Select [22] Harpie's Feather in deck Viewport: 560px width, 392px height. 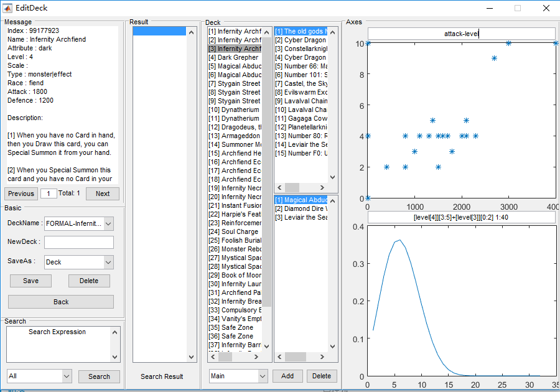tap(235, 214)
